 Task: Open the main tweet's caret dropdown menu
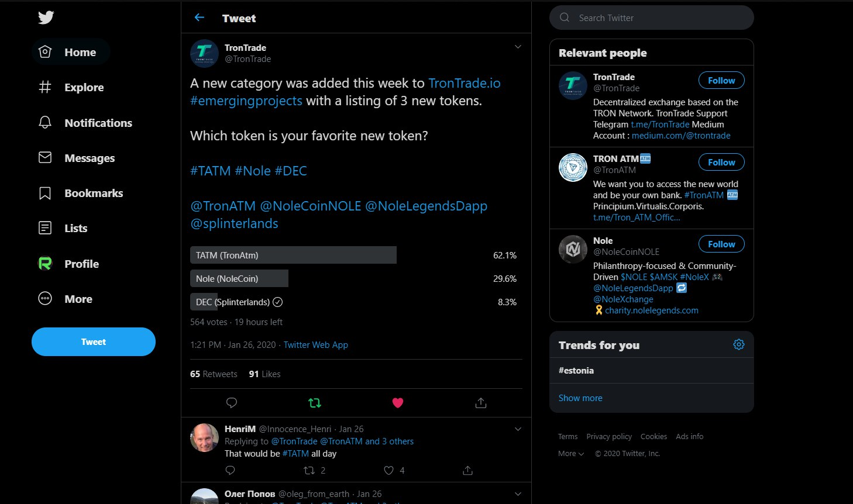(518, 47)
